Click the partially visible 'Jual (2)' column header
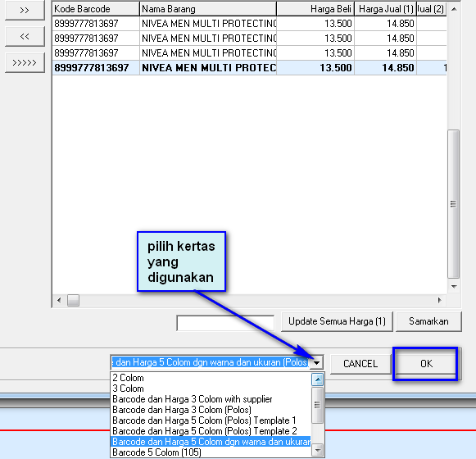 tap(432, 9)
